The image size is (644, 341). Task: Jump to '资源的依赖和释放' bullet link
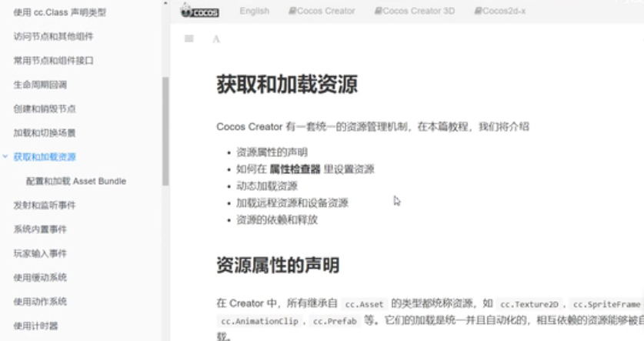(x=277, y=220)
